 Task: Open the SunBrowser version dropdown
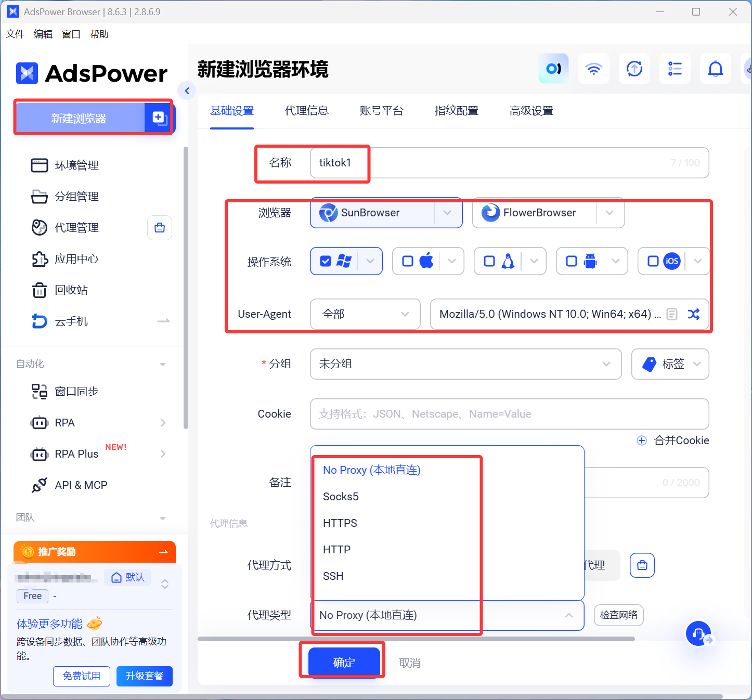pyautogui.click(x=448, y=213)
